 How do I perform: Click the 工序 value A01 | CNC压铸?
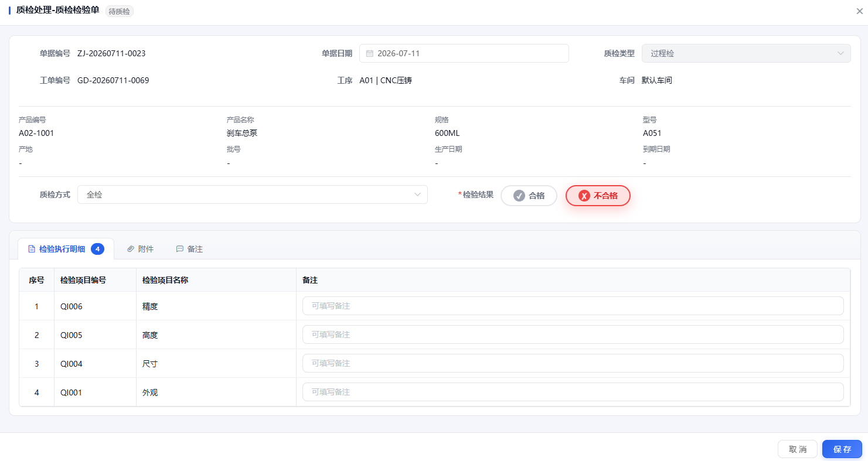click(386, 80)
